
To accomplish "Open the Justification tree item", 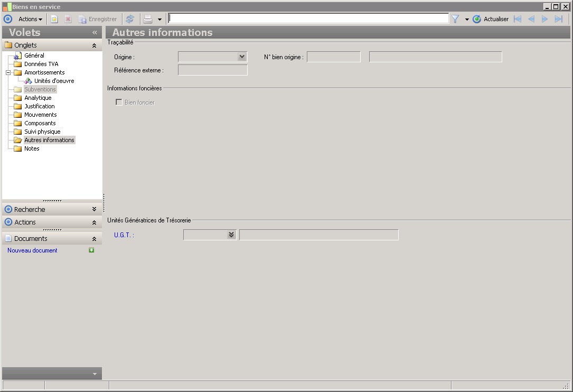I will pyautogui.click(x=40, y=106).
